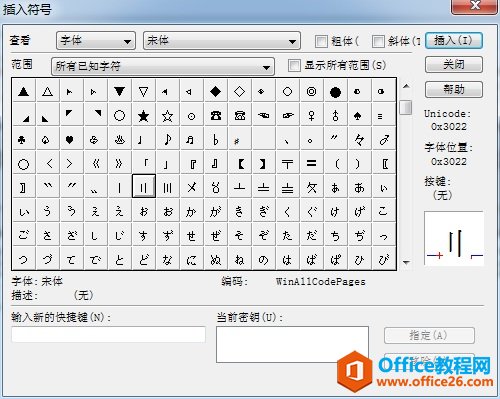
Task: Select the solid black star symbol
Action: pos(143,115)
